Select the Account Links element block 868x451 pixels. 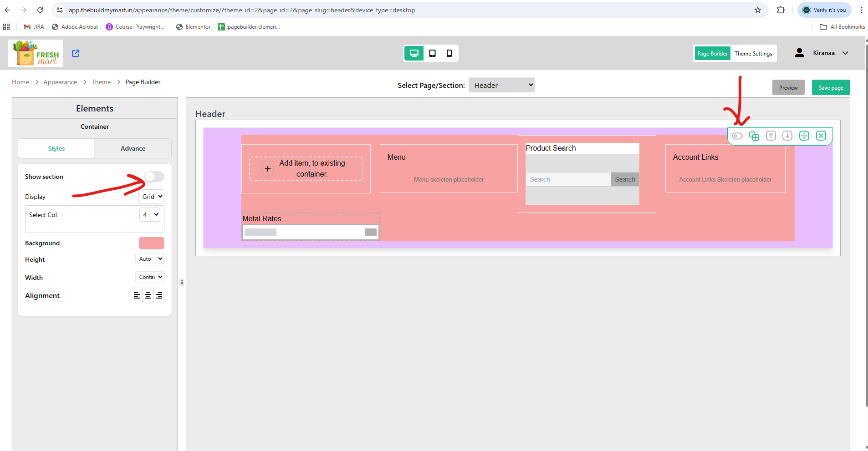pyautogui.click(x=725, y=168)
